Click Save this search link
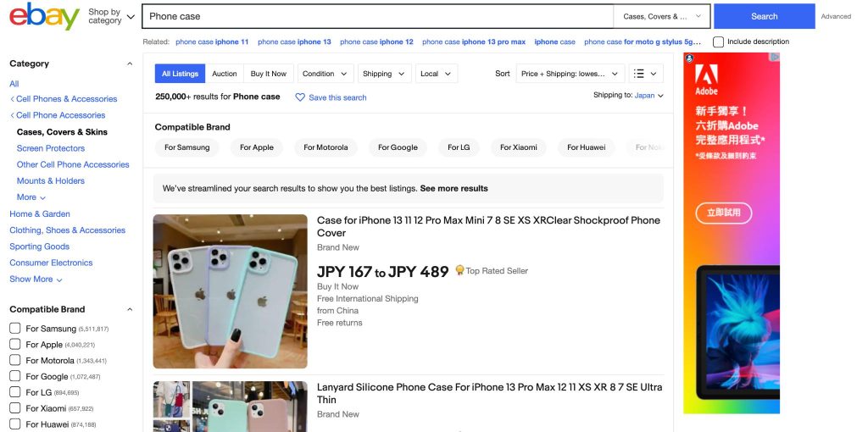Screen dimensions: 868x432 pyautogui.click(x=337, y=97)
